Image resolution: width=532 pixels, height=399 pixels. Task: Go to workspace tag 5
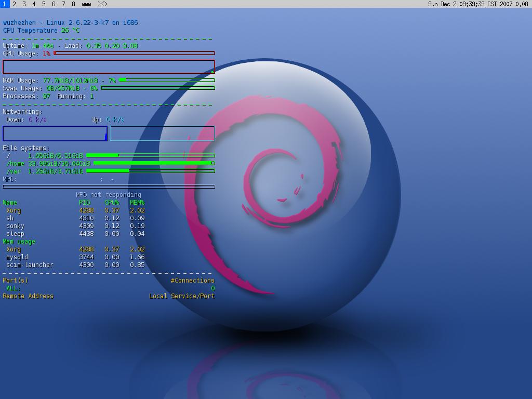point(44,4)
